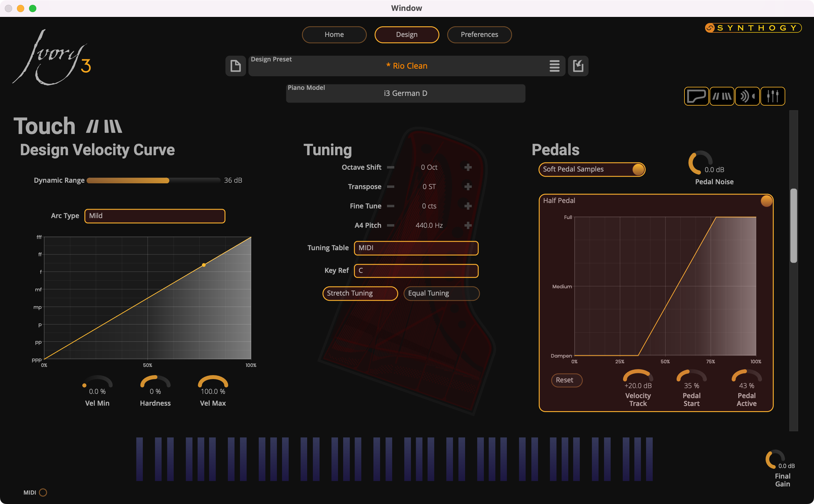Click the +20.0 dB Velocity Track value

click(638, 386)
